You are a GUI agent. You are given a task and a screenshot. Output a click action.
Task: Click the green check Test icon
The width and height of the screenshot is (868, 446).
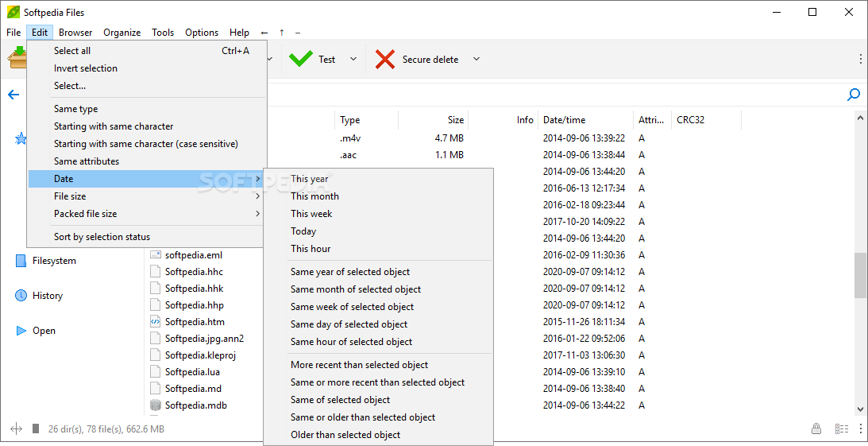coord(301,59)
